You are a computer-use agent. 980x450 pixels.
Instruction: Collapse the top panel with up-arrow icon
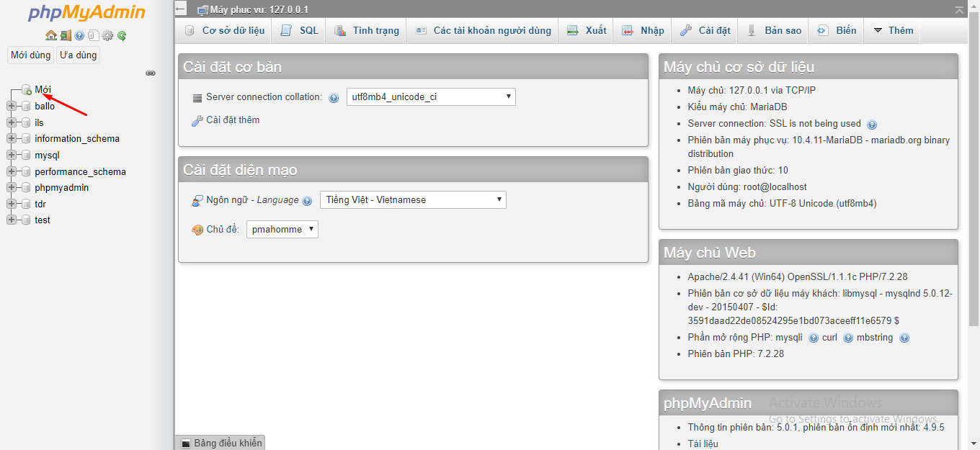(958, 10)
